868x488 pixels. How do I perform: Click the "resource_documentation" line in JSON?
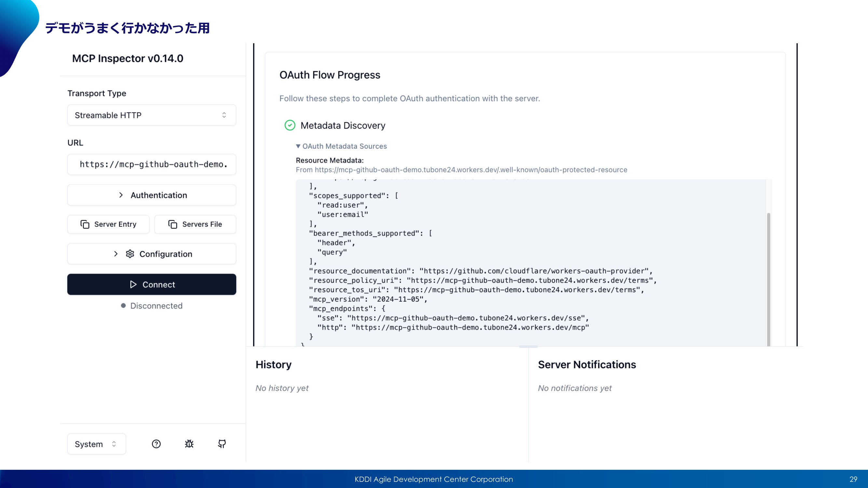coord(481,271)
